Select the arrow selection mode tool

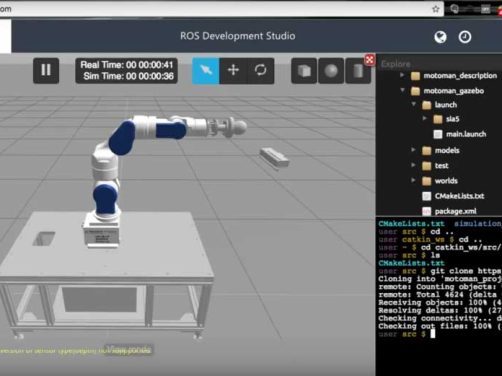click(x=206, y=70)
